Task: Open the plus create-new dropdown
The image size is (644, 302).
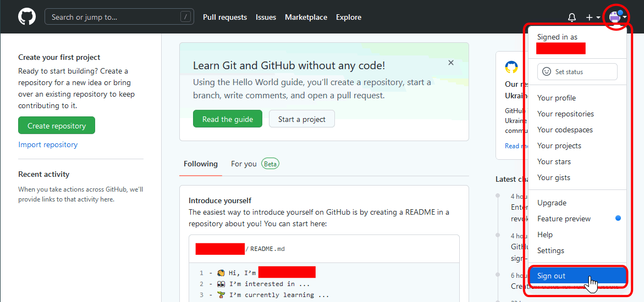Action: pyautogui.click(x=593, y=17)
